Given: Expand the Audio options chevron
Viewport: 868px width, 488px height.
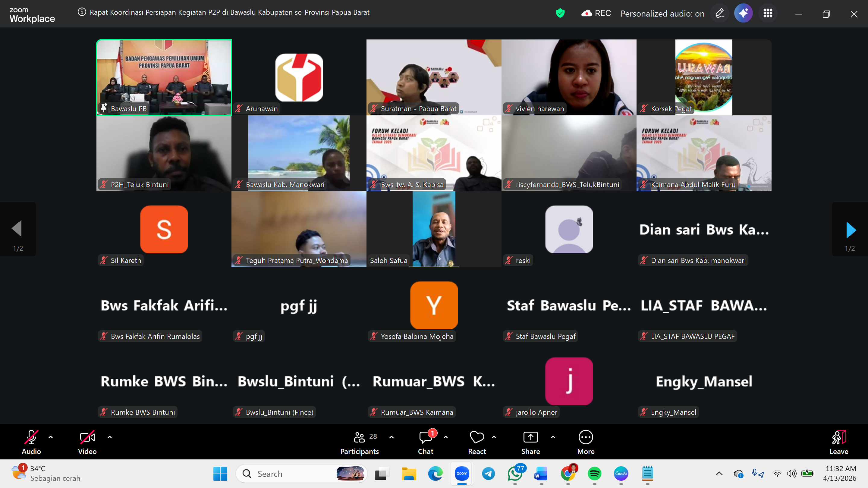Looking at the screenshot, I should 51,437.
